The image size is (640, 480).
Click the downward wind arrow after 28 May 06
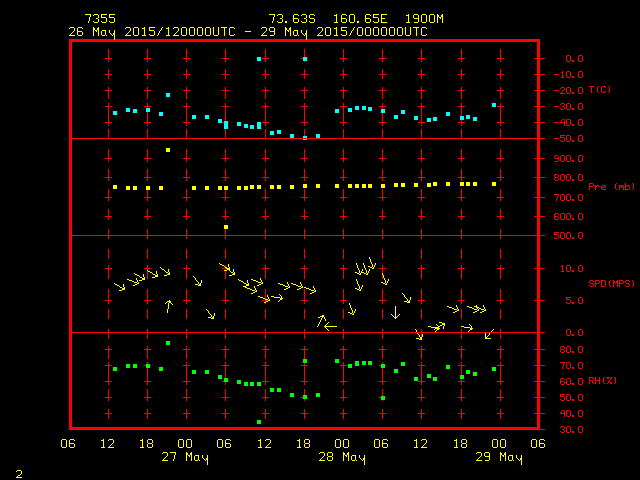[x=395, y=312]
